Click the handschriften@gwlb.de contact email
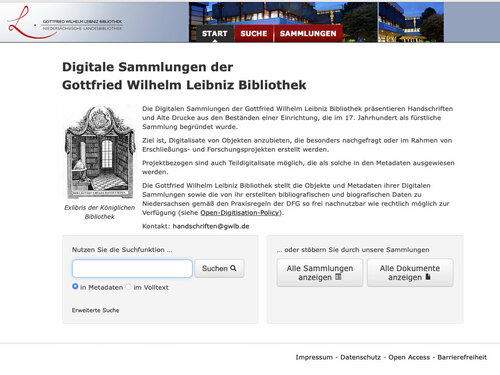The image size is (500, 375). [x=211, y=226]
